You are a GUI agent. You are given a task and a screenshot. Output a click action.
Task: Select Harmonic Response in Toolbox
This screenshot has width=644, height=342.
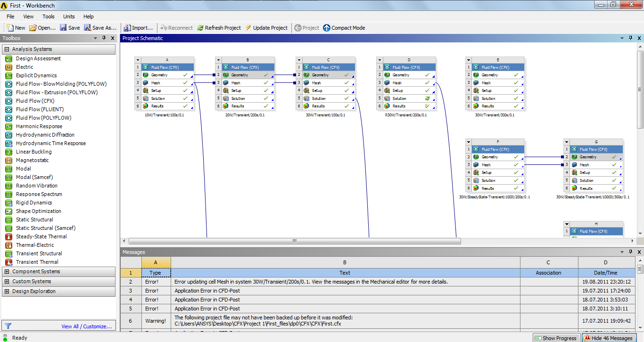click(39, 126)
